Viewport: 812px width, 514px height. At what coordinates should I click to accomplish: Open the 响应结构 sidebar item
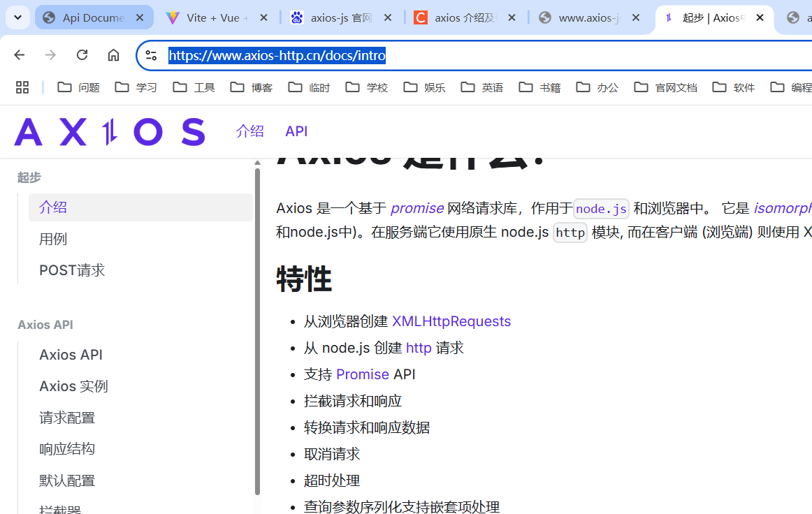tap(67, 449)
